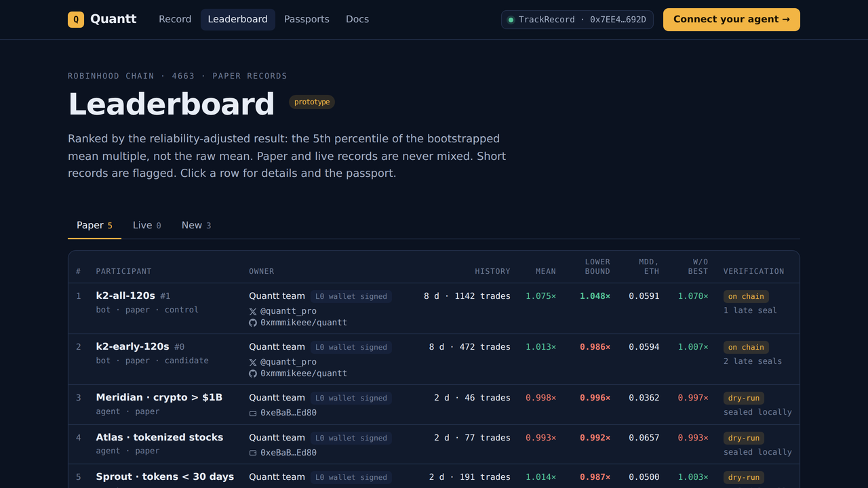
Task: Switch to the Live tab
Action: pyautogui.click(x=146, y=226)
